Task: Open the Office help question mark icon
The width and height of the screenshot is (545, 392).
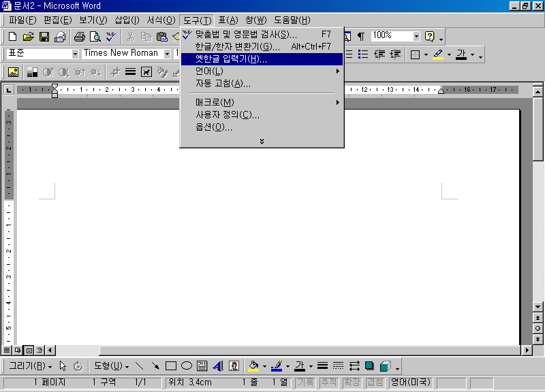Action: 430,36
